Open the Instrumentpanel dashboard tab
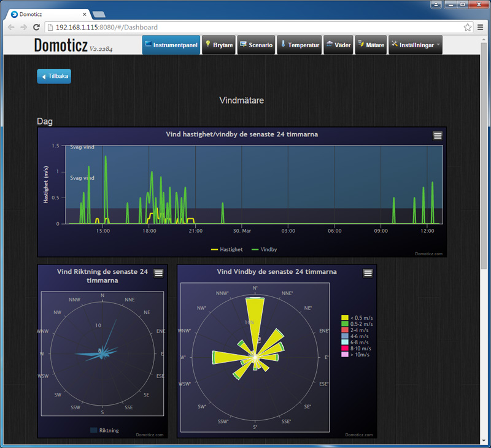Screen dimensions: 491x448 click(171, 45)
